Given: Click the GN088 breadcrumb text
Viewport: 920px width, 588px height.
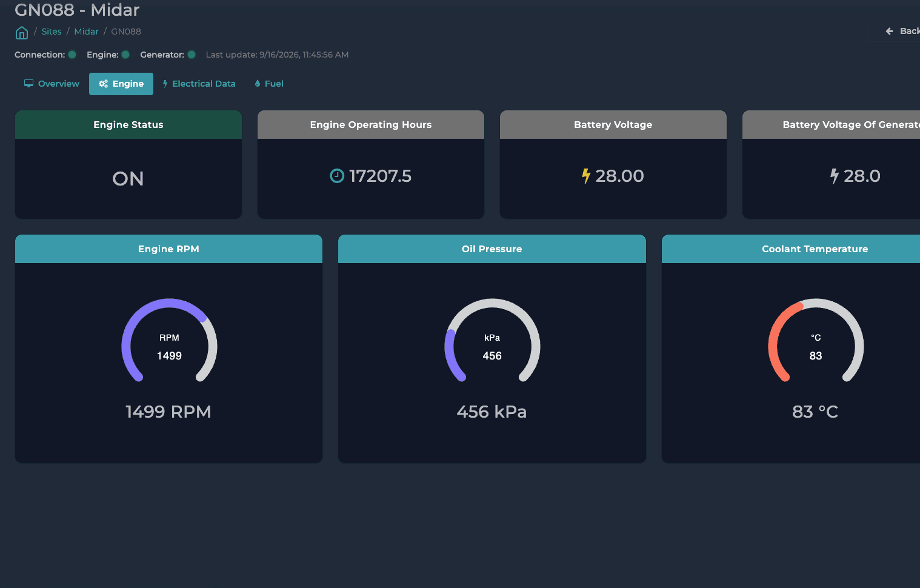Looking at the screenshot, I should coord(126,32).
